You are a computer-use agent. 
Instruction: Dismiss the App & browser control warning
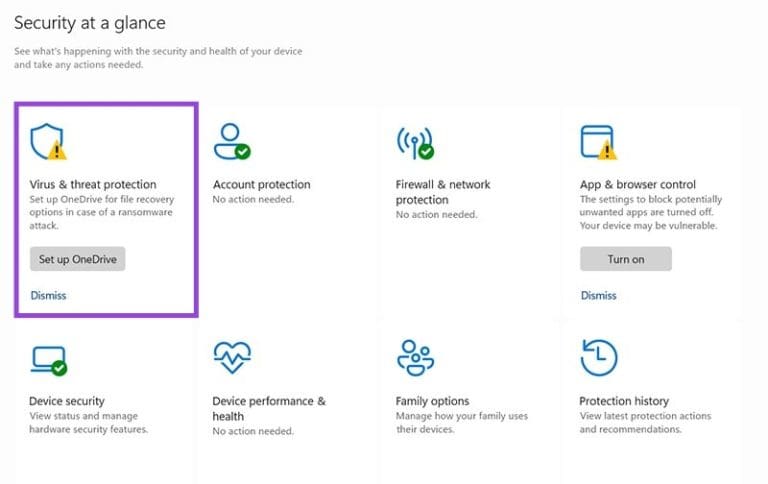coord(598,295)
